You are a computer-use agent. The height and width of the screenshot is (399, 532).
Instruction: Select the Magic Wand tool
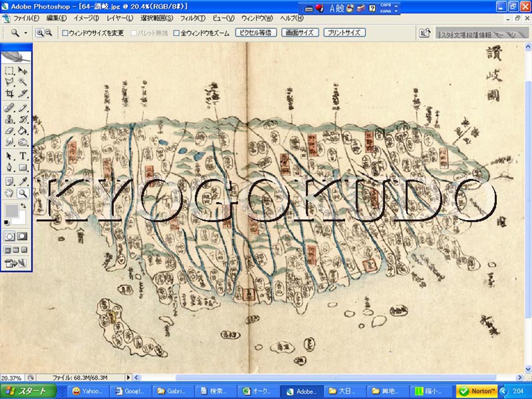[22, 82]
